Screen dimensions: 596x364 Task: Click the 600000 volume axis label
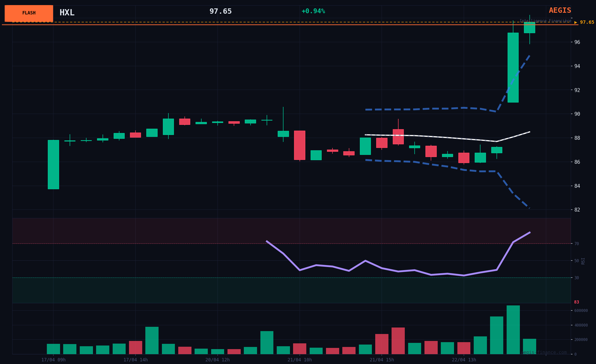pos(581,311)
